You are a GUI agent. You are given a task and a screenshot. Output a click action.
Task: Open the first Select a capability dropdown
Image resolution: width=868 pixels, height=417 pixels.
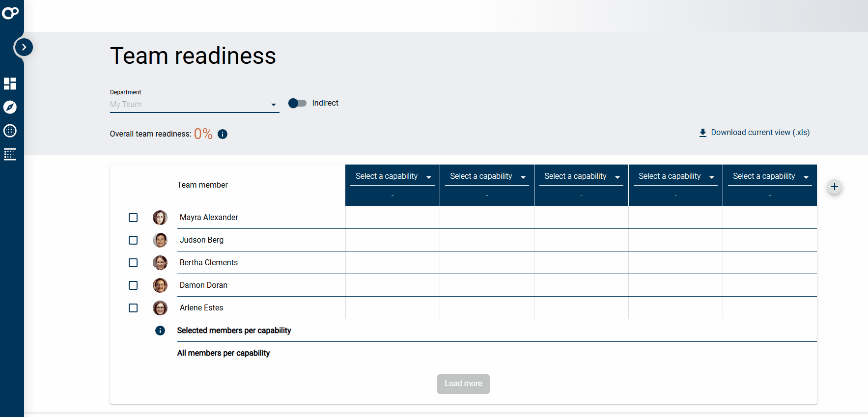392,176
